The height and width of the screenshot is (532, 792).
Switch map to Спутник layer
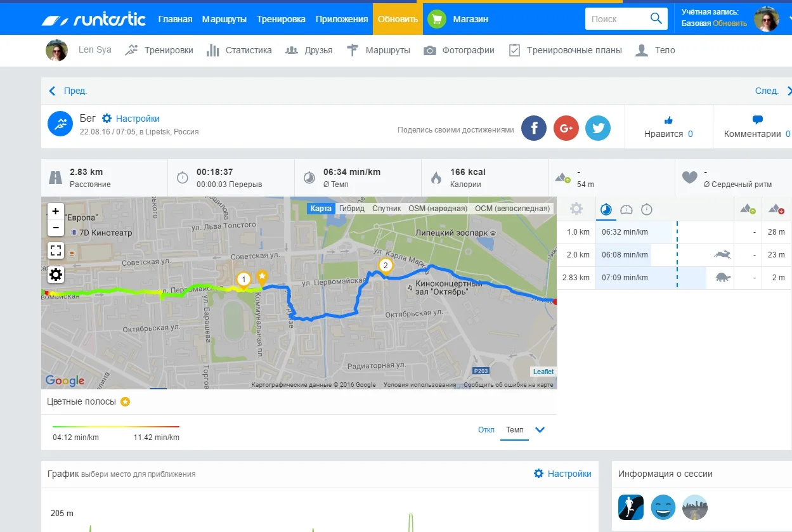[387, 209]
